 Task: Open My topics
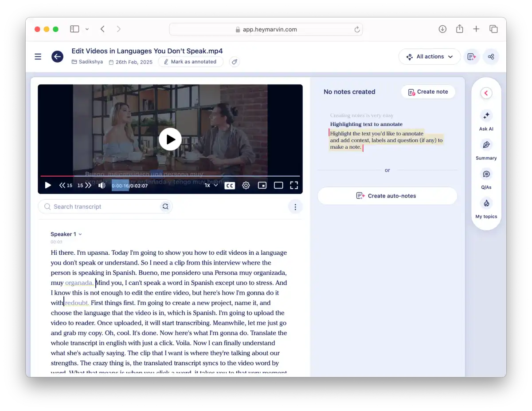coord(486,208)
